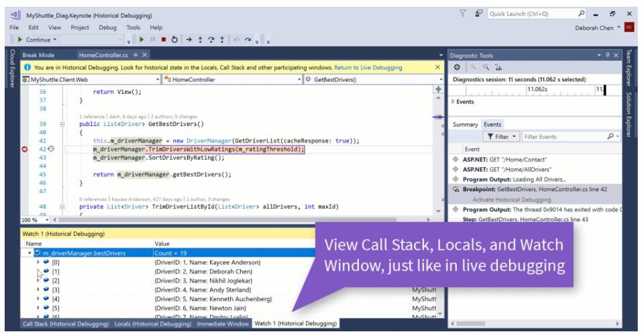Open the View menu
This screenshot has width=644, height=336.
(x=54, y=27)
